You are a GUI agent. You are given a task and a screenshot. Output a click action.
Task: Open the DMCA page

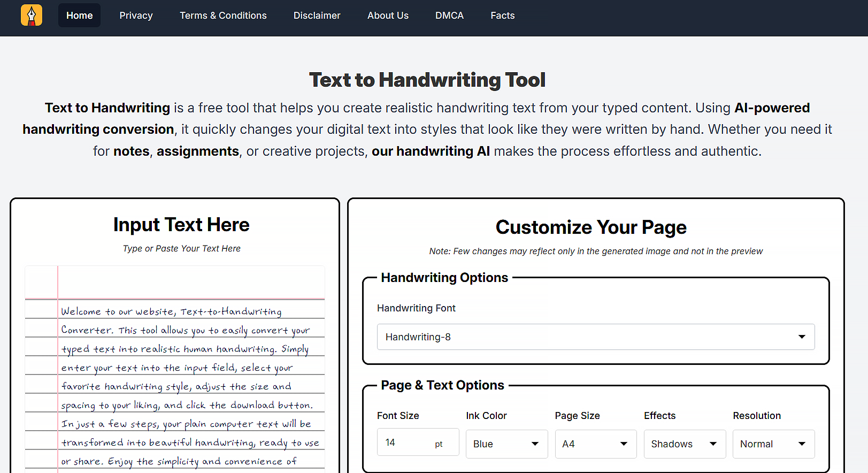tap(449, 16)
